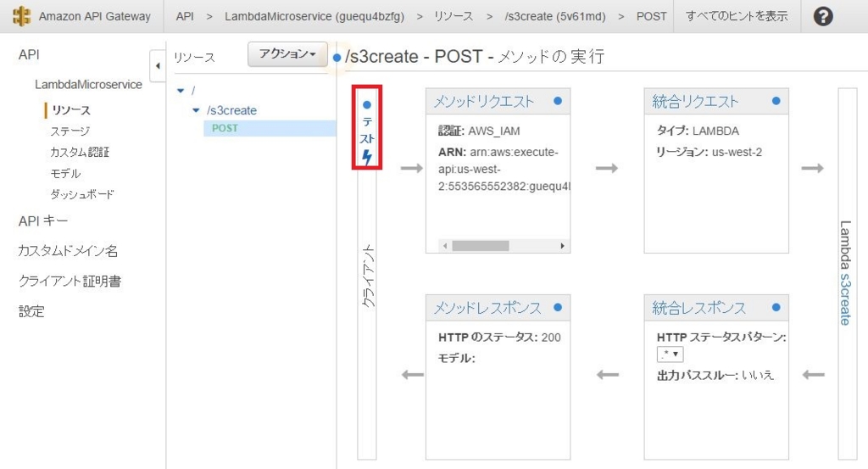This screenshot has width=868, height=469.
Task: Click the API breadcrumb link
Action: [185, 17]
